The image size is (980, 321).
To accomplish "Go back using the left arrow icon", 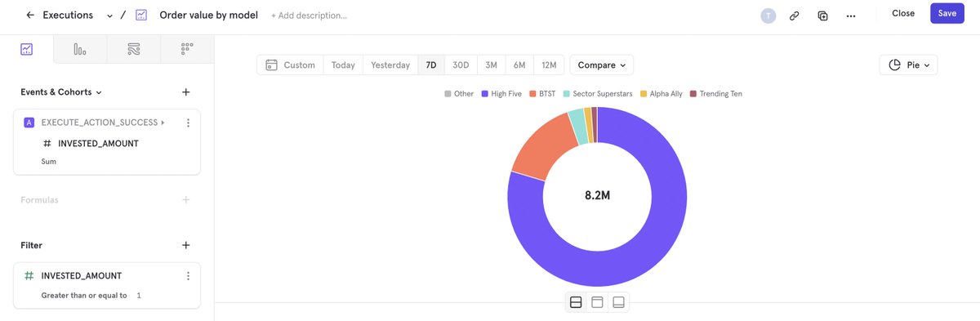I will point(30,15).
